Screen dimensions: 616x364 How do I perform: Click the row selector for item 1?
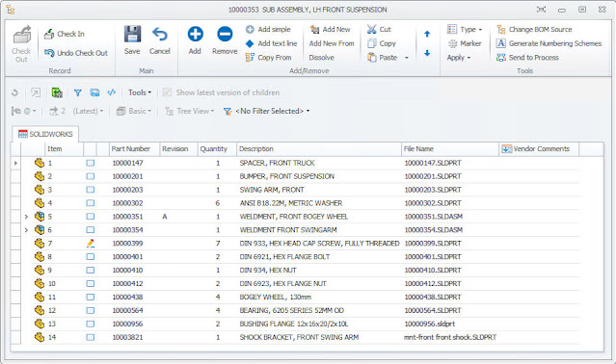[15, 163]
